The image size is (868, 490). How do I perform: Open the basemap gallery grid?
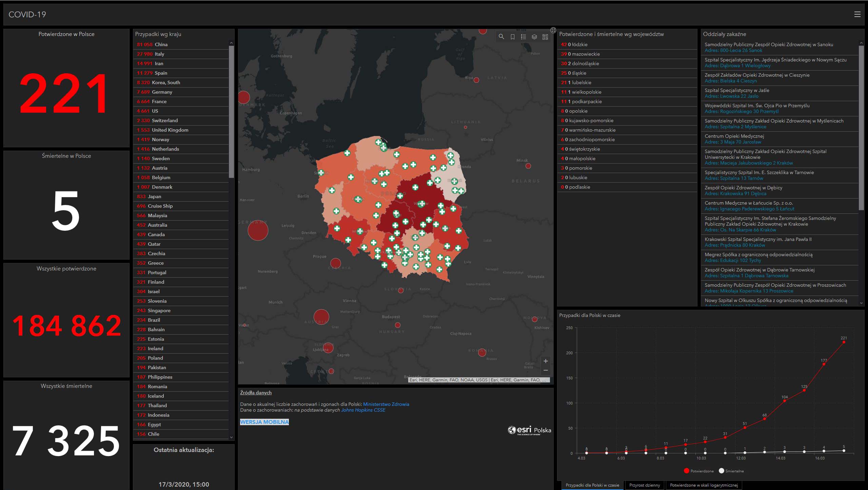[545, 37]
